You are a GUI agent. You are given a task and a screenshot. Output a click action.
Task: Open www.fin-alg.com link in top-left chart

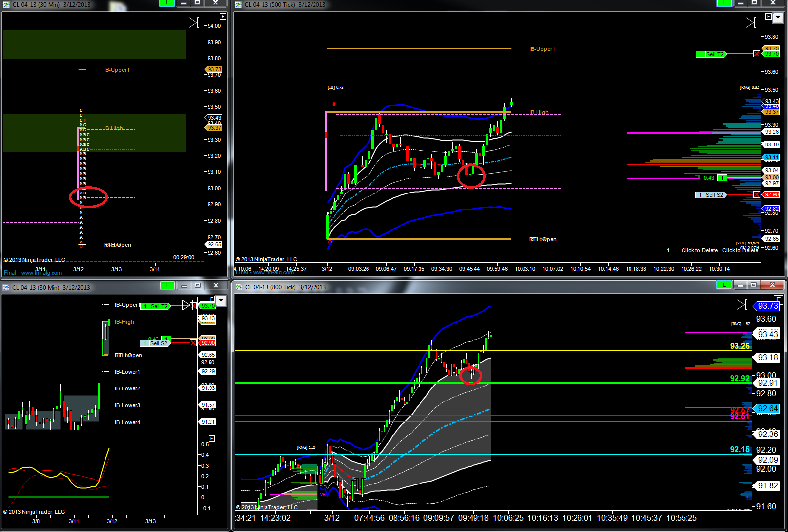(x=42, y=273)
